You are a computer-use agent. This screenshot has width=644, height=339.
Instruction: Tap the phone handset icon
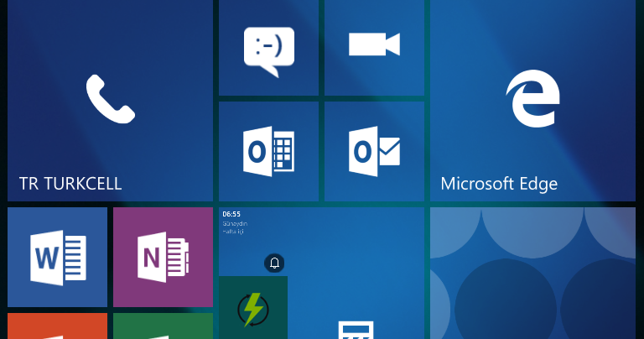click(x=111, y=99)
